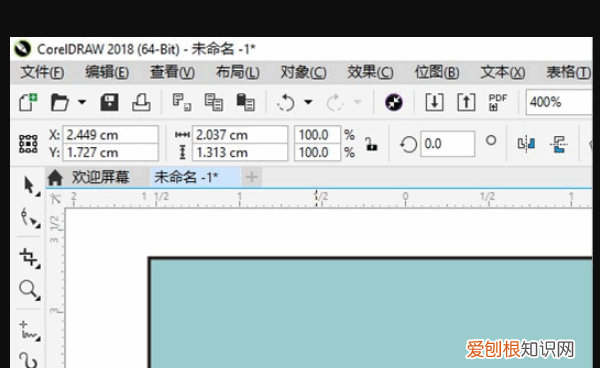600x368 pixels.
Task: Click the Print icon
Action: point(141,103)
